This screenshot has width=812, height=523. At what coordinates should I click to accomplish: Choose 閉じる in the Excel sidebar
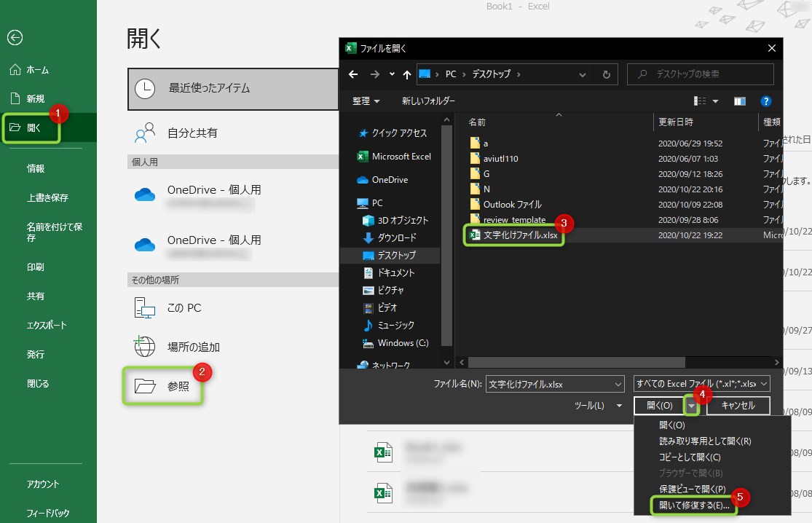38,383
